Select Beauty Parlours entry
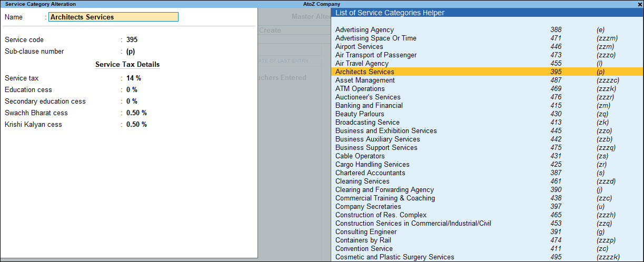Screen dimensions: 644x262 point(487,114)
